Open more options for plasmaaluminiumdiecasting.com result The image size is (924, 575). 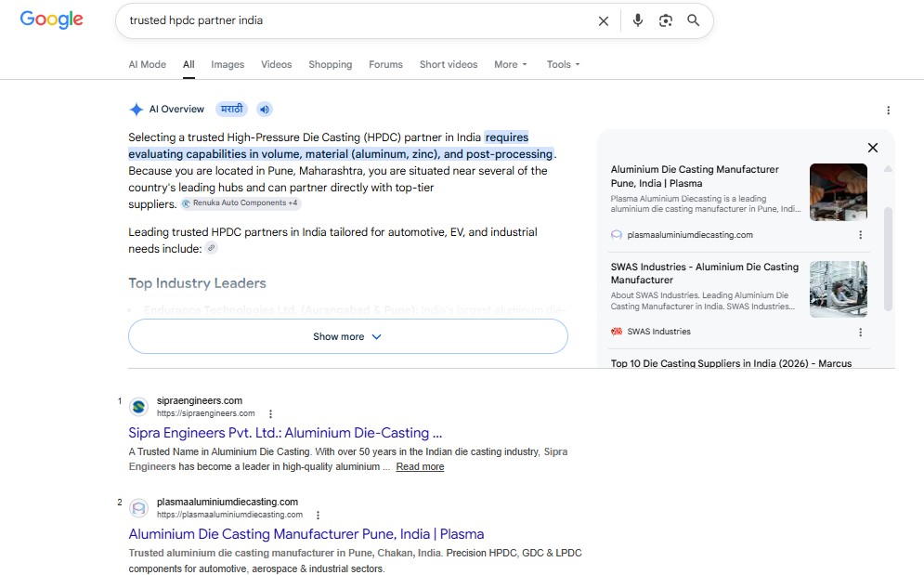pyautogui.click(x=318, y=515)
